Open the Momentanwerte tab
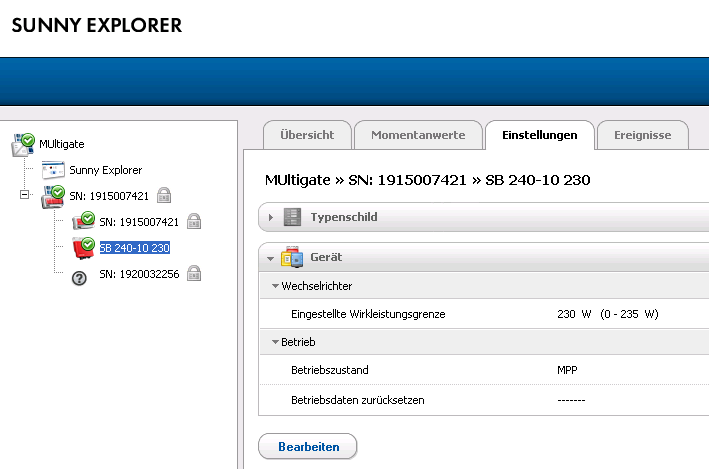 (418, 135)
